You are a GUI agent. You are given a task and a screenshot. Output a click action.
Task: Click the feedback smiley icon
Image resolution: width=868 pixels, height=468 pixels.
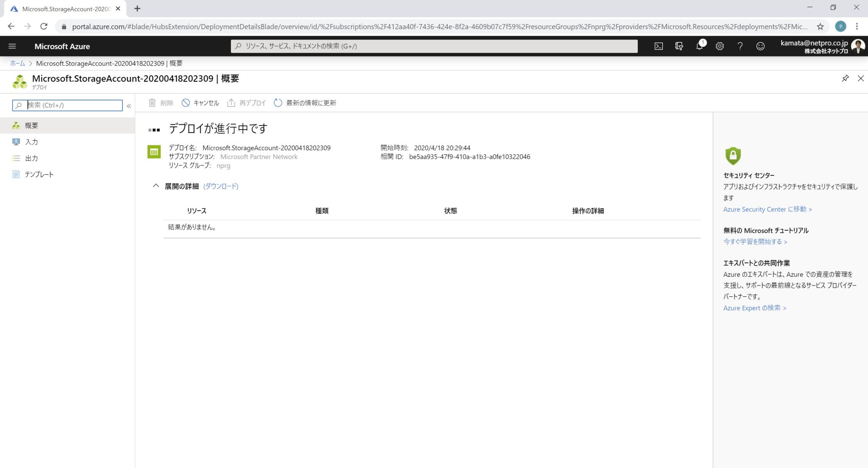(760, 46)
